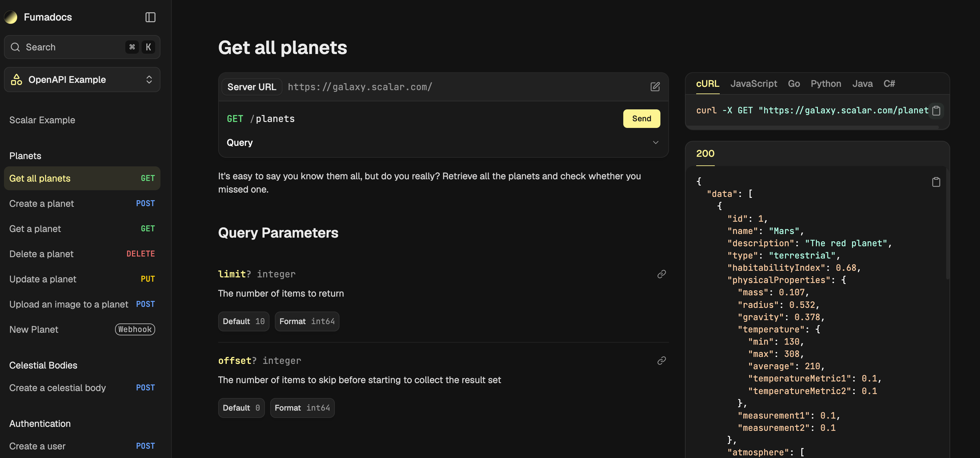Focus the Search input field
This screenshot has height=458, width=980.
click(82, 47)
